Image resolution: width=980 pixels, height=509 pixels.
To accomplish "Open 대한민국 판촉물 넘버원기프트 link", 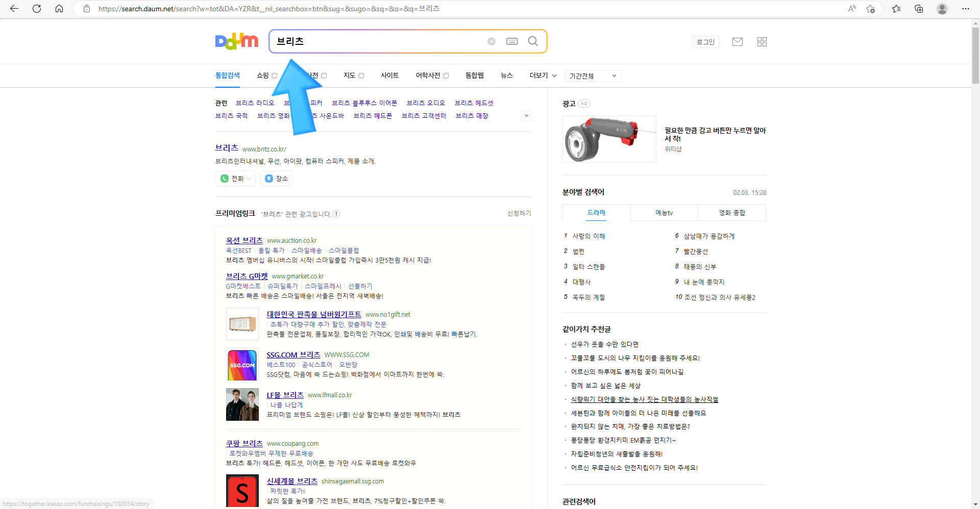I will 314,314.
